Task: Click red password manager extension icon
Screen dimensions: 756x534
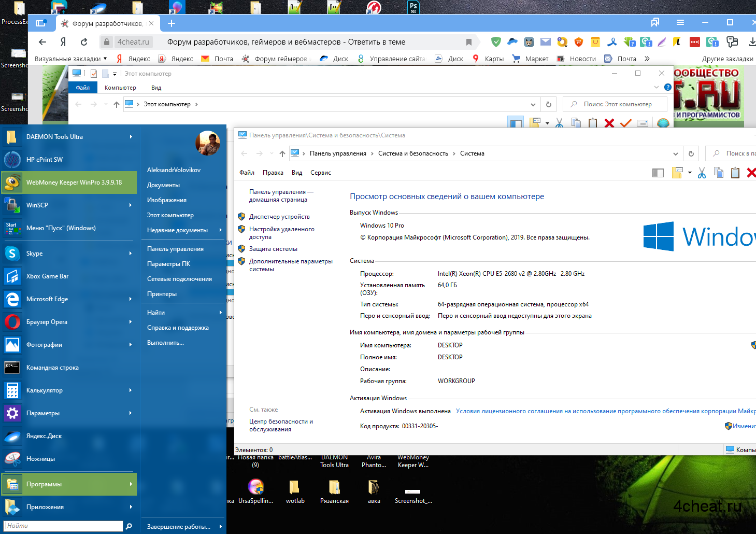Action: point(695,42)
